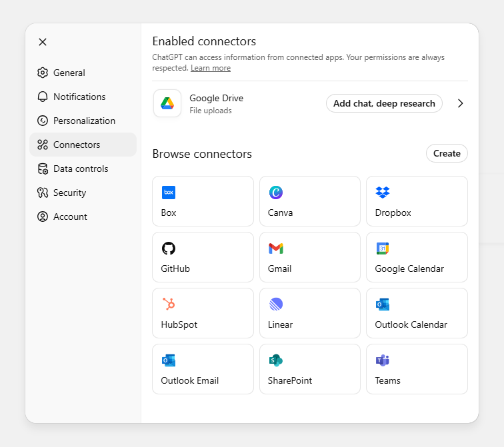Viewport: 504px width, 447px height.
Task: Click the Outlook Calendar label
Action: (x=411, y=324)
